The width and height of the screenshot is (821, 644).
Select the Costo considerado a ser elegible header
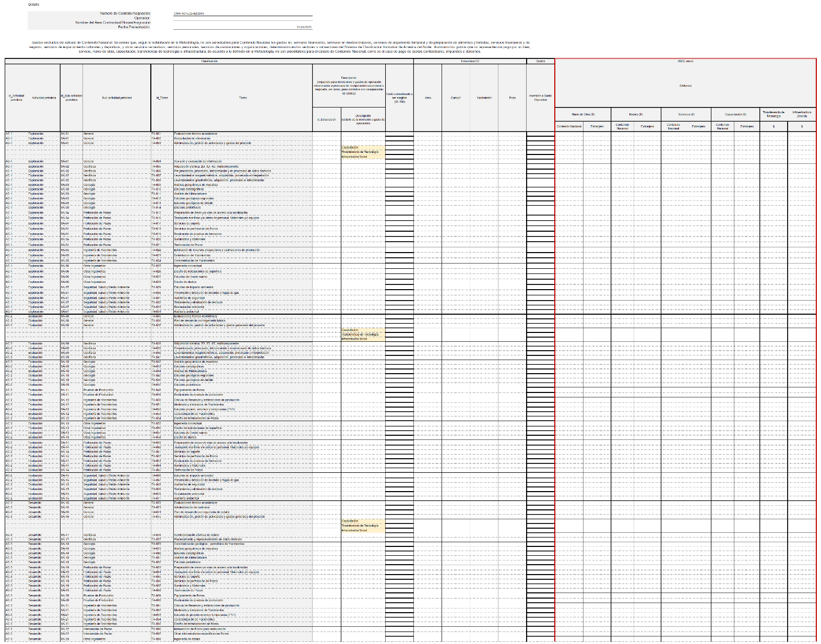pyautogui.click(x=399, y=98)
